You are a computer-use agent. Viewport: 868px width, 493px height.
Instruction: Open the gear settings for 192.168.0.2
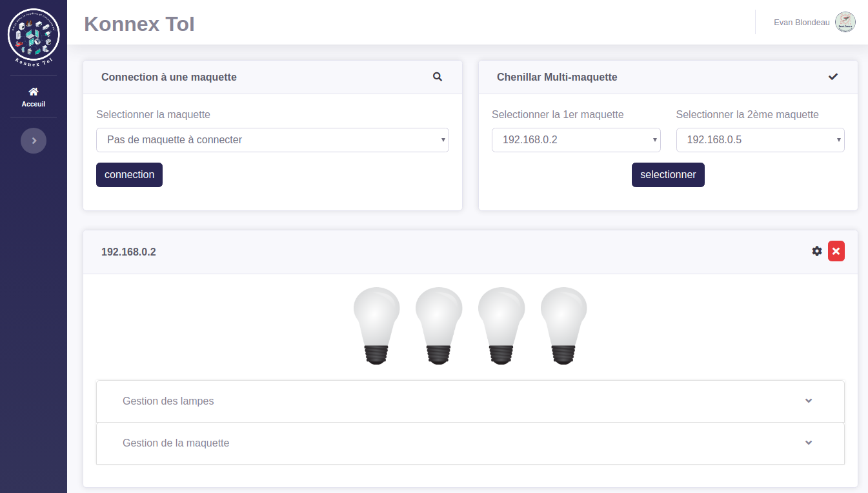point(817,251)
